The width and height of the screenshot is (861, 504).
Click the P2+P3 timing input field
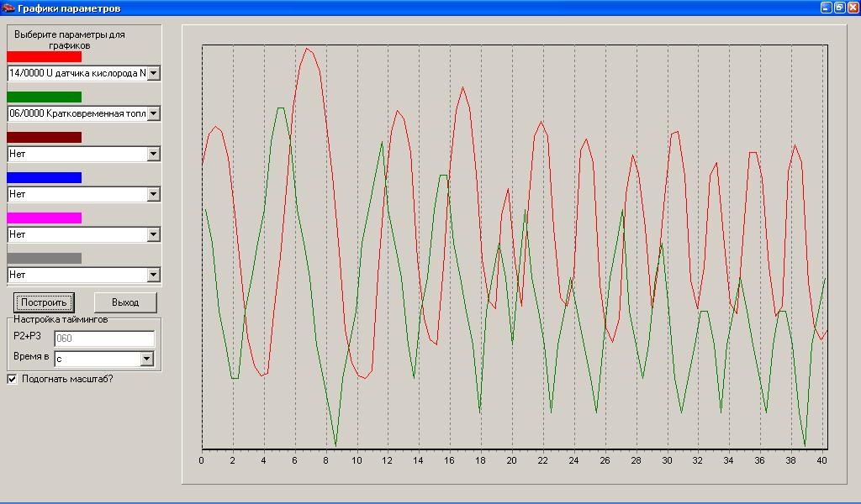tap(104, 339)
